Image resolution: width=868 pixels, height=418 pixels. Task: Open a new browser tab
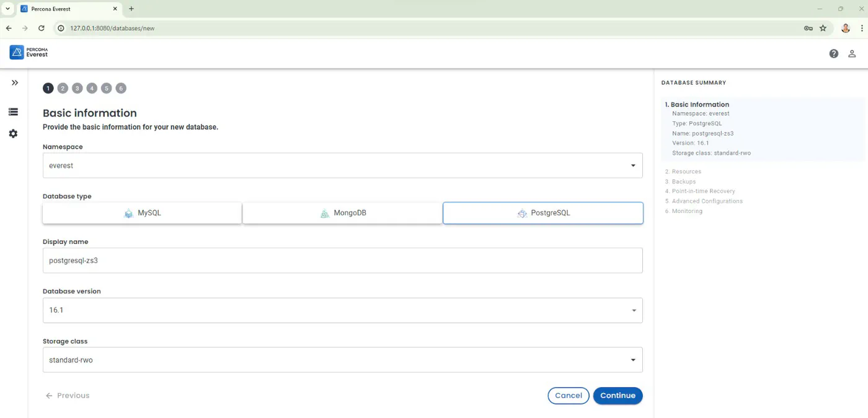coord(131,9)
